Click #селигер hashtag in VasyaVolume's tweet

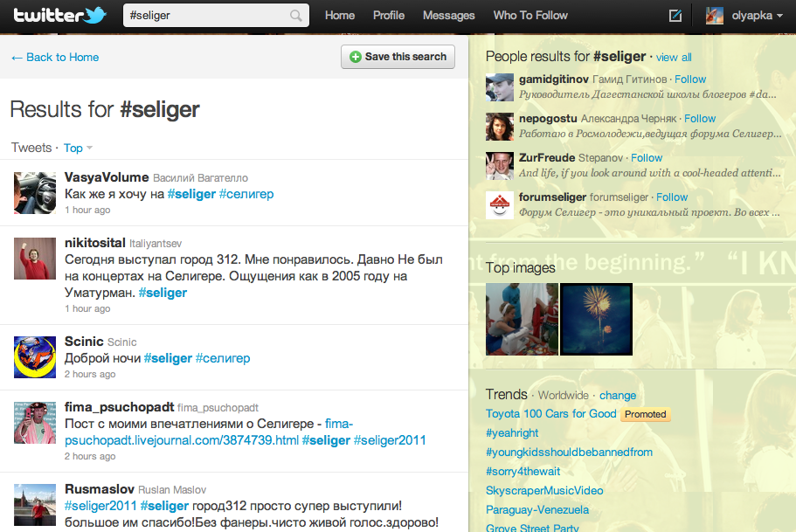pyautogui.click(x=246, y=194)
